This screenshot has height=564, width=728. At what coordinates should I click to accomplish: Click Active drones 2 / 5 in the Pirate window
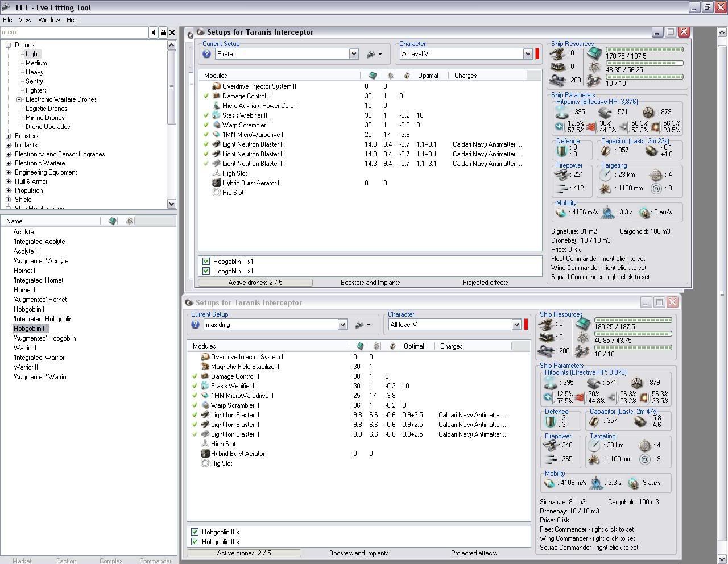(255, 283)
